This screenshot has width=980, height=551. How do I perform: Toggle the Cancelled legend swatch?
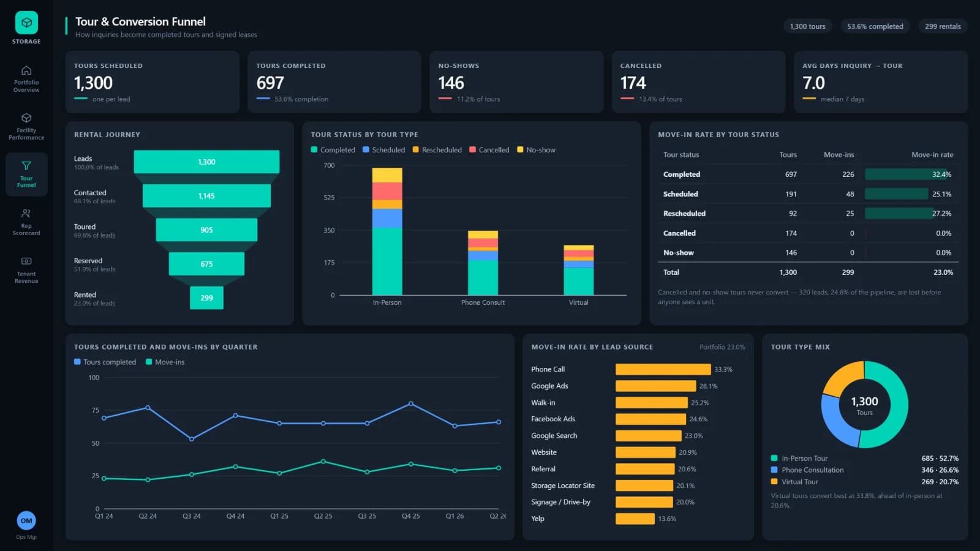pyautogui.click(x=472, y=150)
